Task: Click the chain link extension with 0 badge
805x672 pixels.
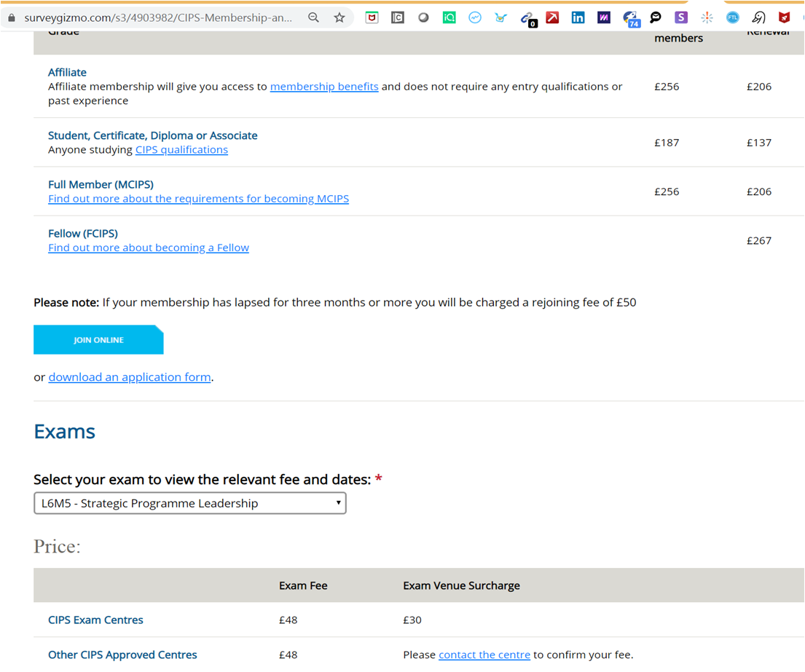Action: coord(527,18)
